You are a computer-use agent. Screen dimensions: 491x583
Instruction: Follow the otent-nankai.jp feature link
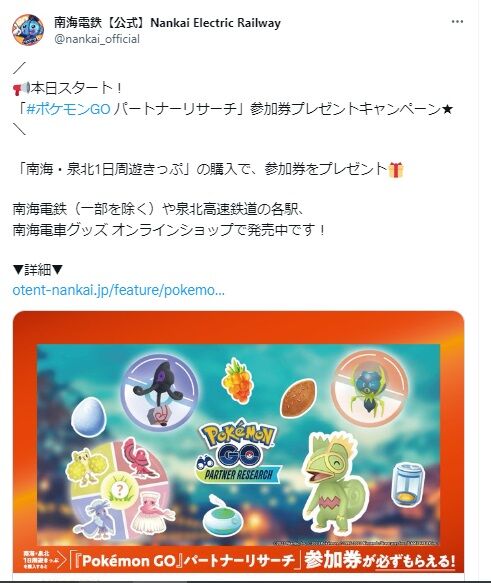click(119, 290)
